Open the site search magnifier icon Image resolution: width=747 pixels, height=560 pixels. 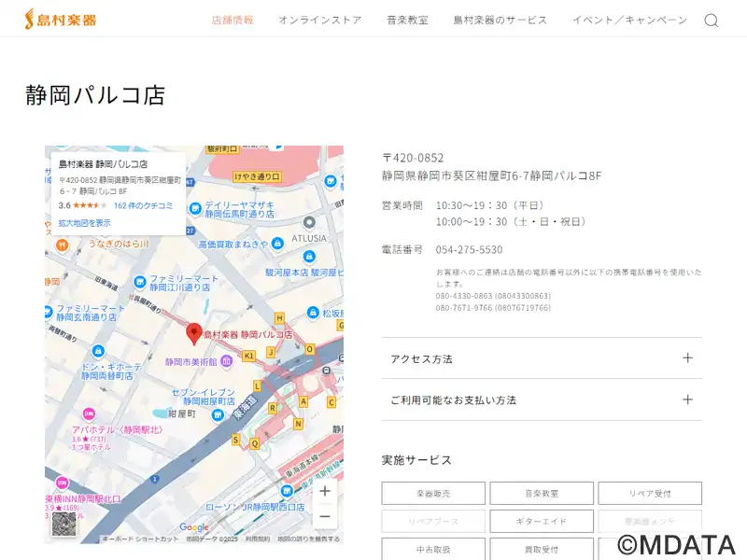click(x=712, y=21)
